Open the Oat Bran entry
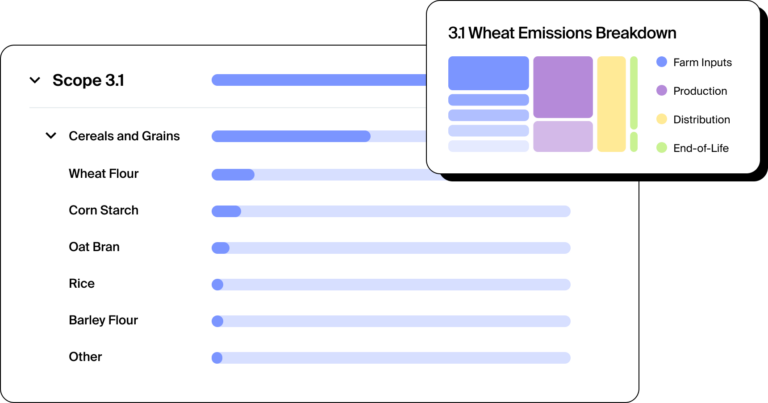 tap(94, 247)
